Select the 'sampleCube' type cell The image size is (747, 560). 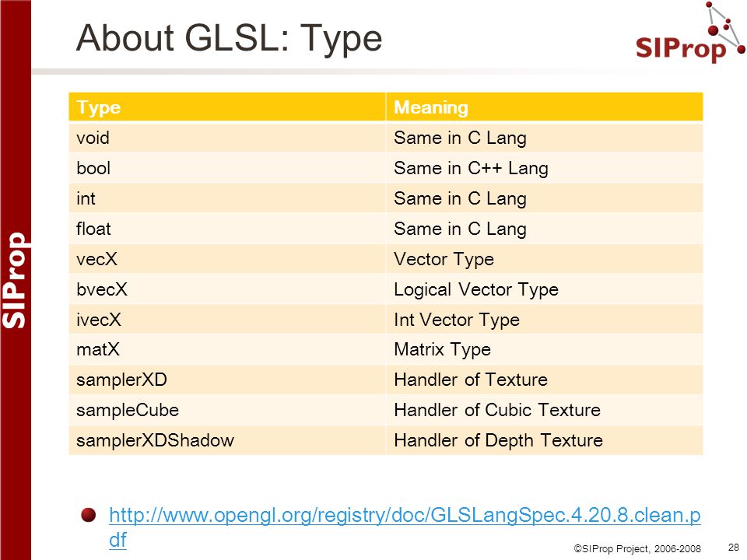click(x=227, y=410)
